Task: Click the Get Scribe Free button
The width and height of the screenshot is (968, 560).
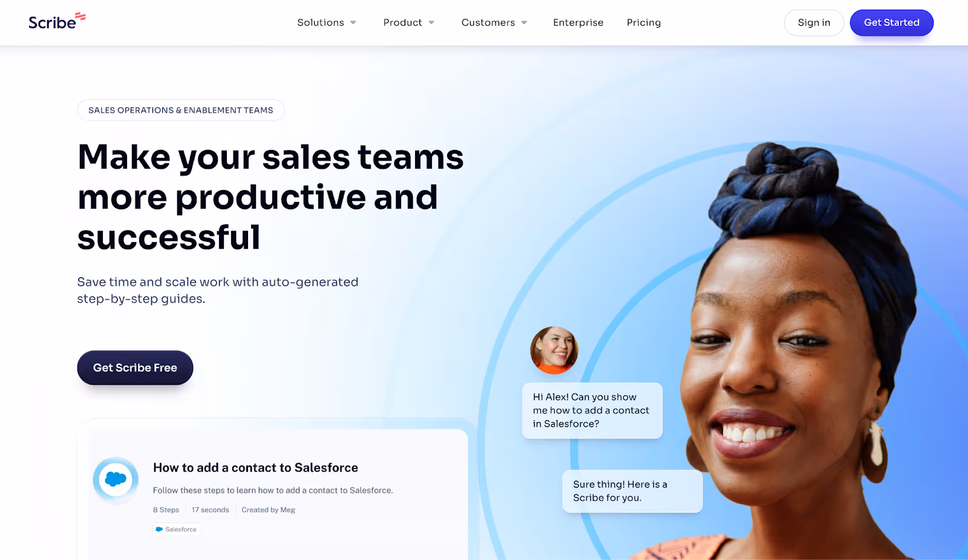Action: coord(135,368)
